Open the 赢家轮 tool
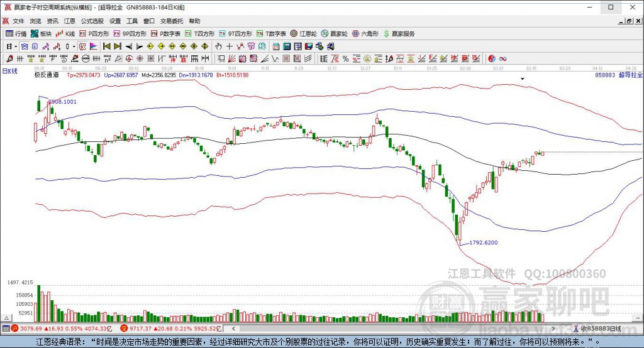The image size is (644, 348). (335, 34)
